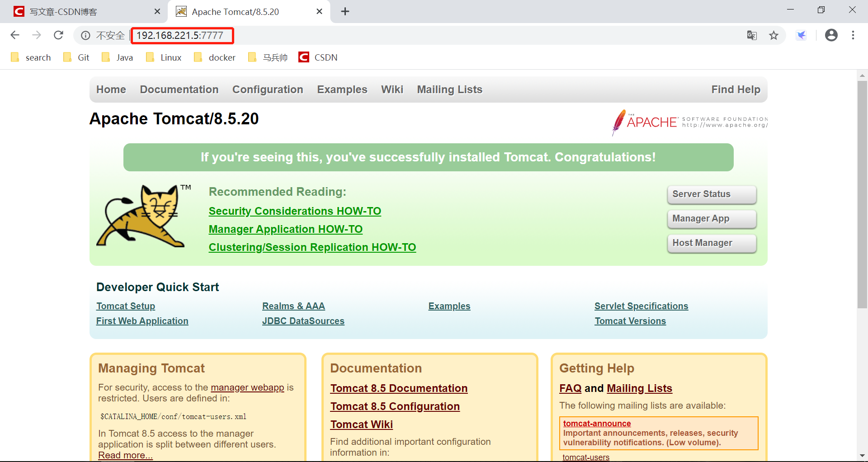868x462 pixels.
Task: Open the user profile avatar icon
Action: click(831, 35)
